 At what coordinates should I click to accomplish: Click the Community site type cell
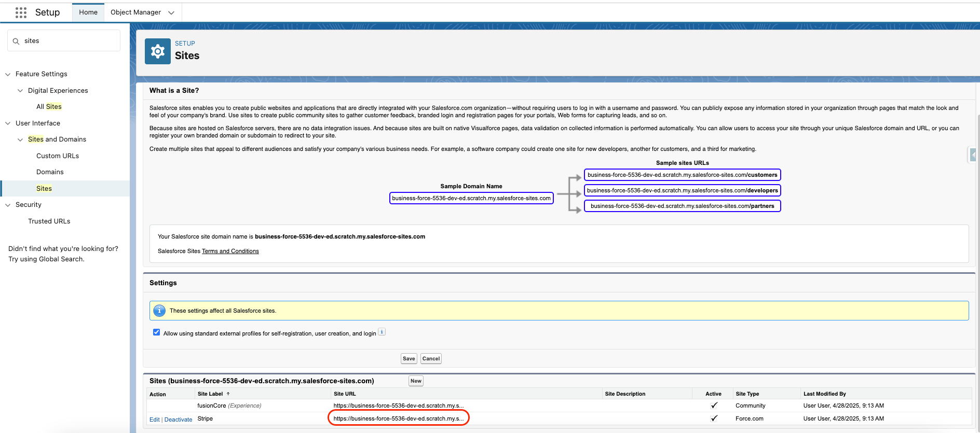pyautogui.click(x=750, y=406)
